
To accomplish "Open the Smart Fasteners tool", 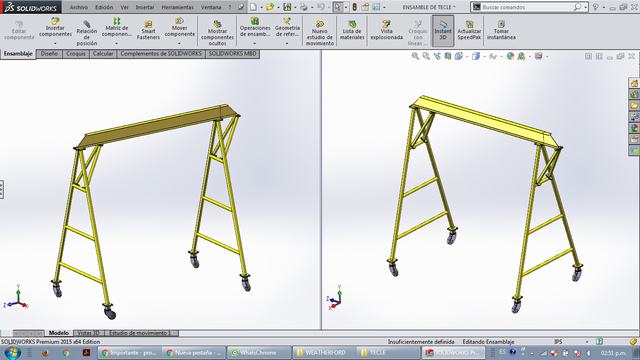I will pos(148,31).
